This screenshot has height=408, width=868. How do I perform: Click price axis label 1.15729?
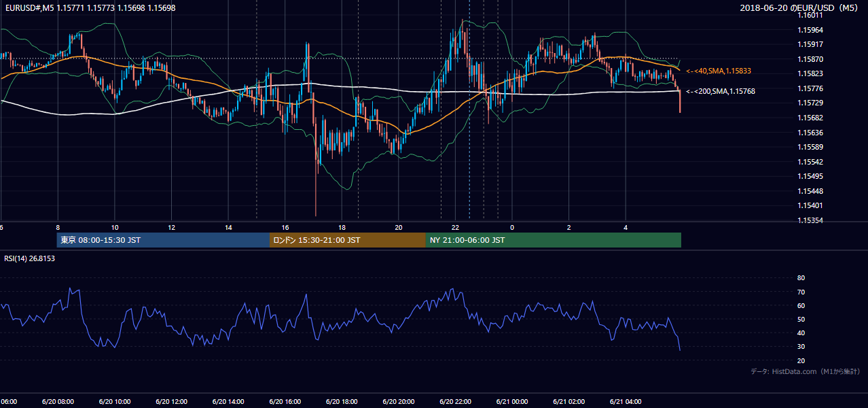tap(810, 103)
